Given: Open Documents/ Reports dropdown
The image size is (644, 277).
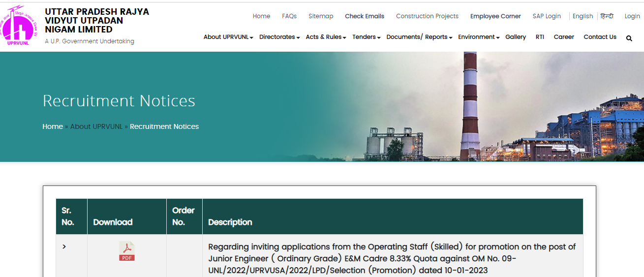Looking at the screenshot, I should point(419,37).
